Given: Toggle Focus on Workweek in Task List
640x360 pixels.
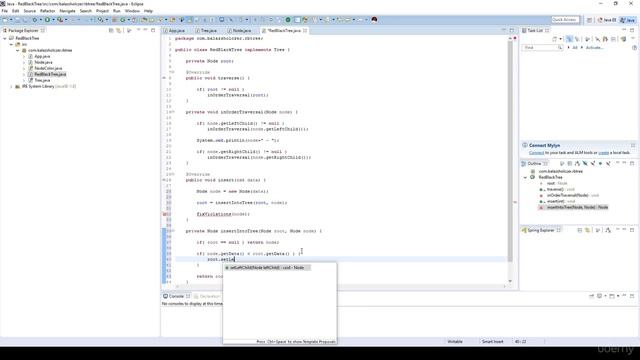Looking at the screenshot, I should 587,39.
